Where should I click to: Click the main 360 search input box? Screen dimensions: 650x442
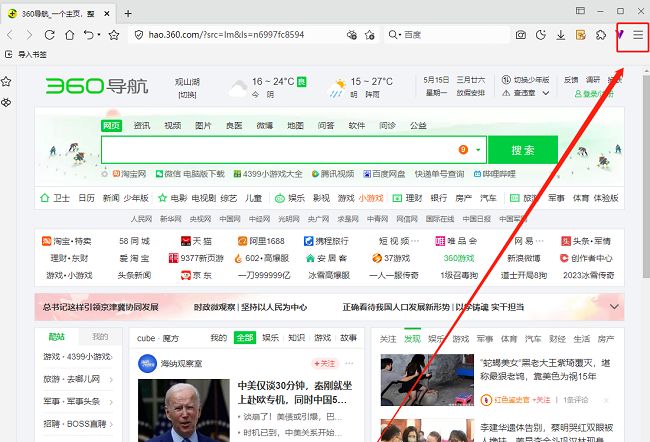click(279, 150)
